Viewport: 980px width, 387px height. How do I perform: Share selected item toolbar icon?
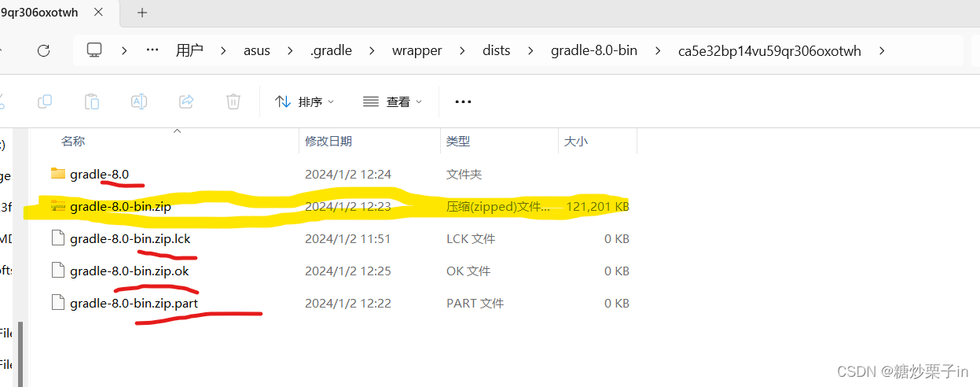[x=186, y=101]
